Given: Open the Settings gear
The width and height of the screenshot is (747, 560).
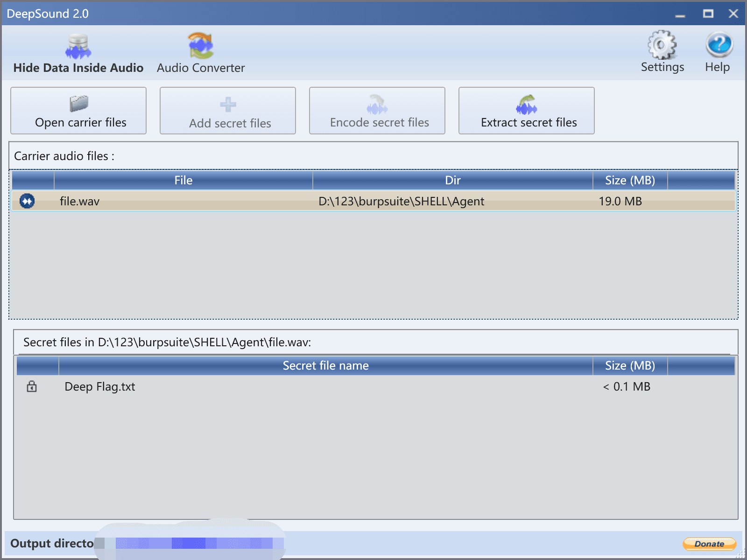Looking at the screenshot, I should click(662, 51).
